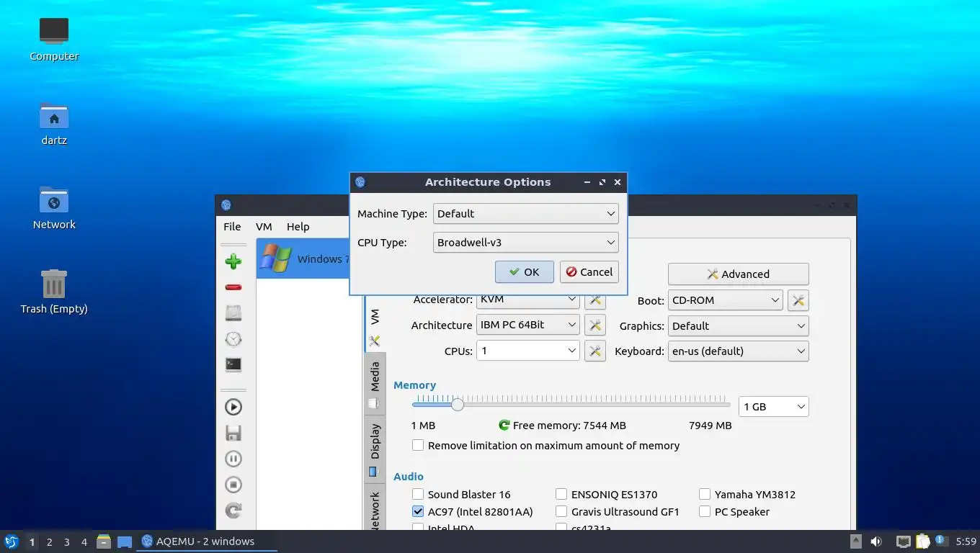The image size is (980, 553).
Task: Add a new VM with the green plus icon
Action: pos(233,261)
